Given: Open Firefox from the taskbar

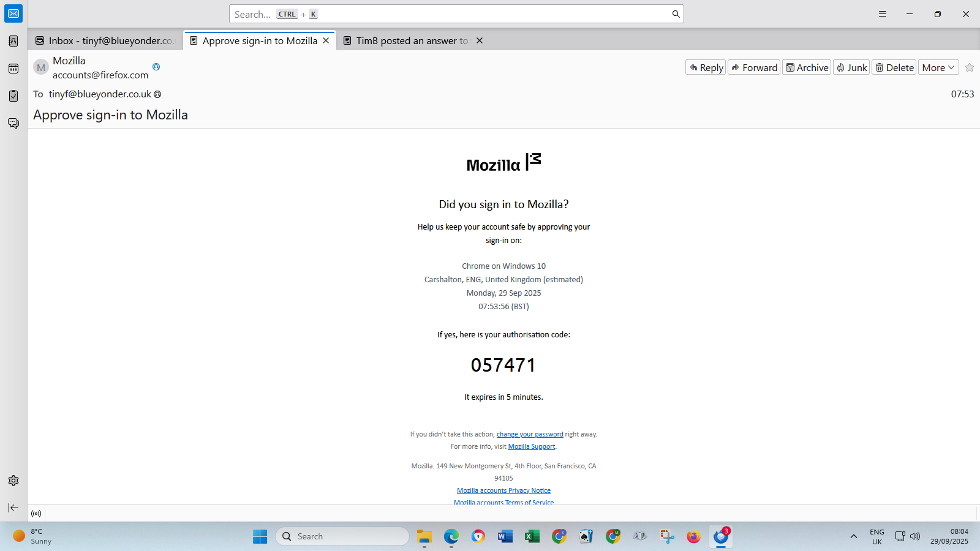Looking at the screenshot, I should point(694,536).
